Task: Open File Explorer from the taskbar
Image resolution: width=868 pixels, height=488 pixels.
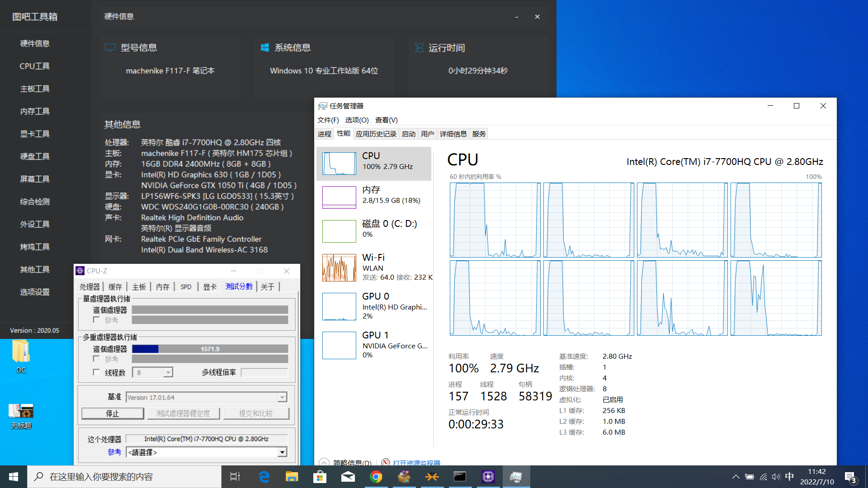Action: (292, 477)
